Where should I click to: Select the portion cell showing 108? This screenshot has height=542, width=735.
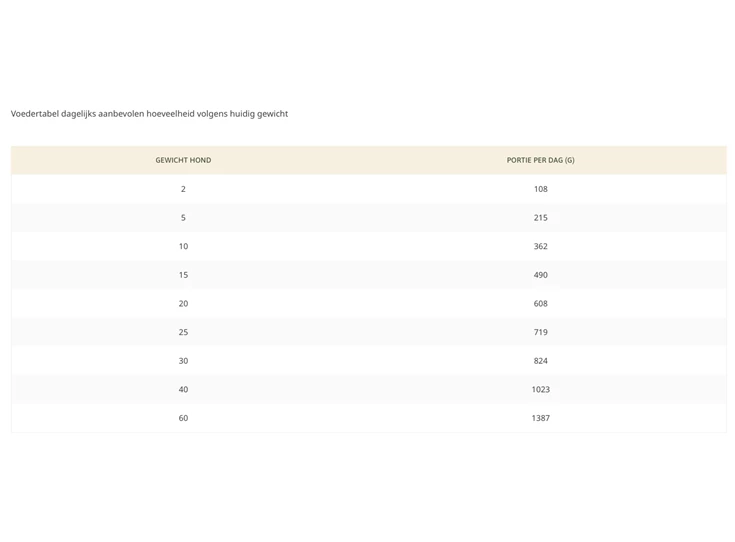[x=540, y=189]
